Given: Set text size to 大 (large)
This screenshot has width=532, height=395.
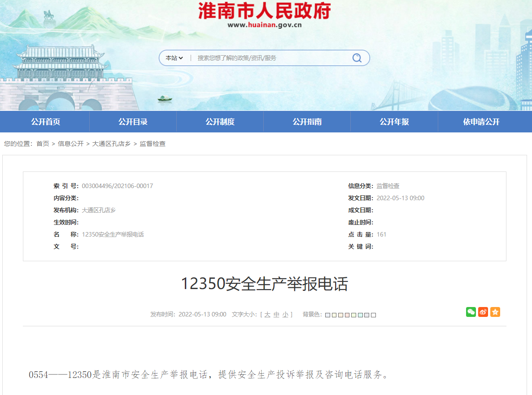Looking at the screenshot, I should pyautogui.click(x=267, y=315).
